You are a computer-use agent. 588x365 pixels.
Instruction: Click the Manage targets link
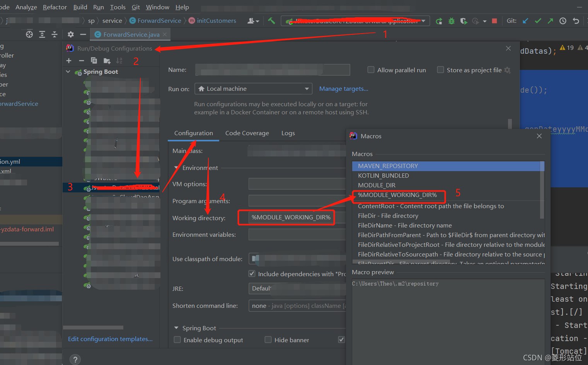(344, 89)
